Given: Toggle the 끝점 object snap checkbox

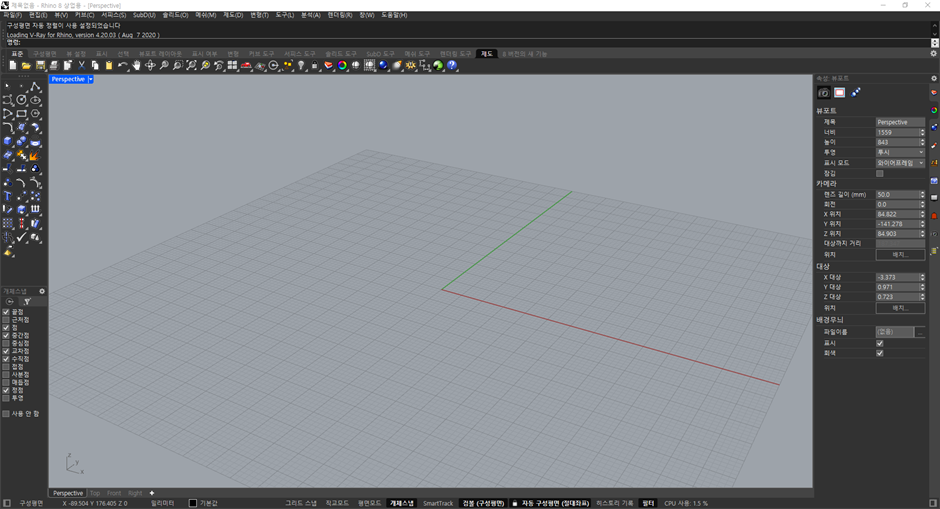Looking at the screenshot, I should (6, 312).
